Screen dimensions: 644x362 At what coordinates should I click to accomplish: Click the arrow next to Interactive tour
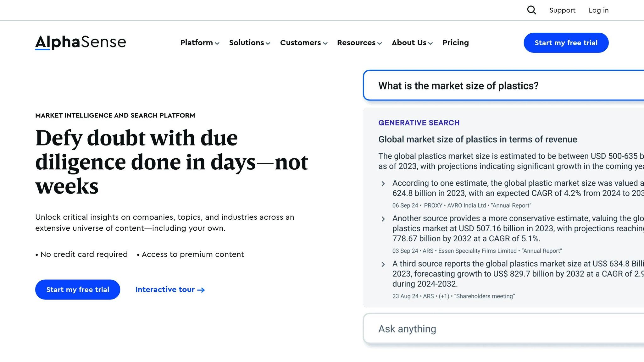tap(201, 290)
